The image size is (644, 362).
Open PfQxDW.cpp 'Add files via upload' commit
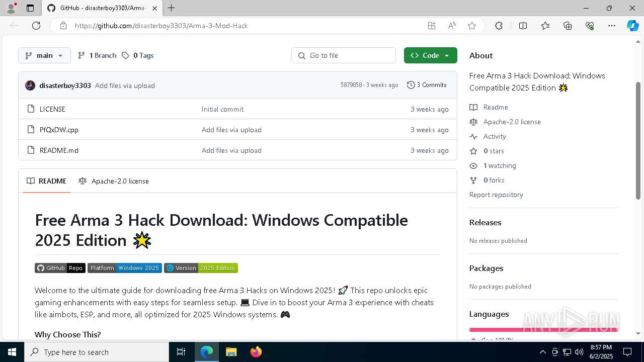(x=231, y=130)
